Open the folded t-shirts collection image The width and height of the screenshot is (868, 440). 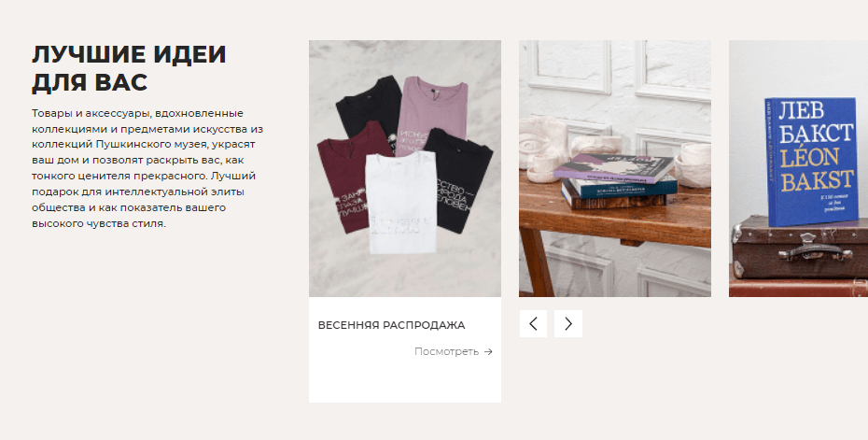point(405,168)
